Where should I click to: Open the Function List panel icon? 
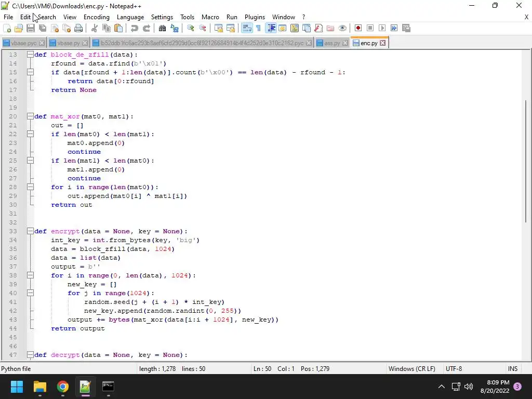click(318, 28)
